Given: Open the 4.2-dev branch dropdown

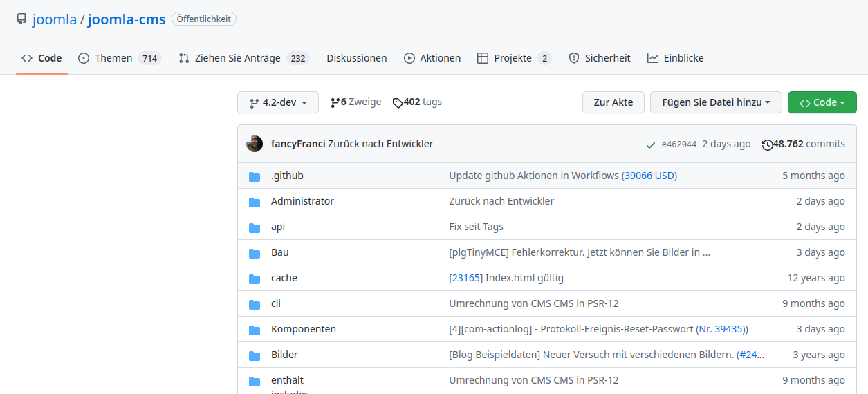Looking at the screenshot, I should coord(278,102).
